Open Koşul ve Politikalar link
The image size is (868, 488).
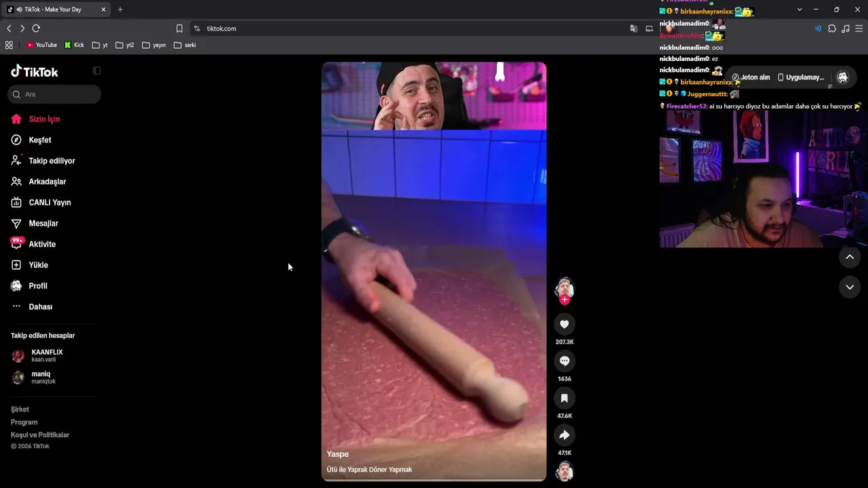click(x=40, y=435)
